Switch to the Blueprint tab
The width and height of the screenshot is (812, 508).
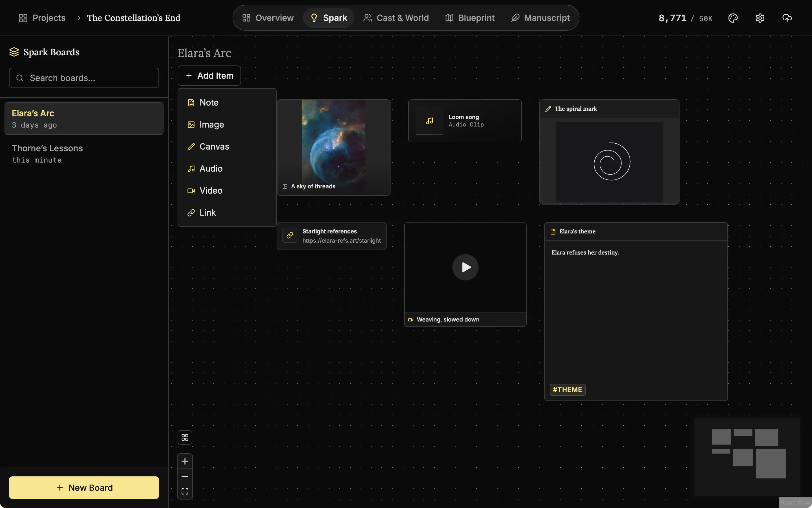pyautogui.click(x=470, y=18)
